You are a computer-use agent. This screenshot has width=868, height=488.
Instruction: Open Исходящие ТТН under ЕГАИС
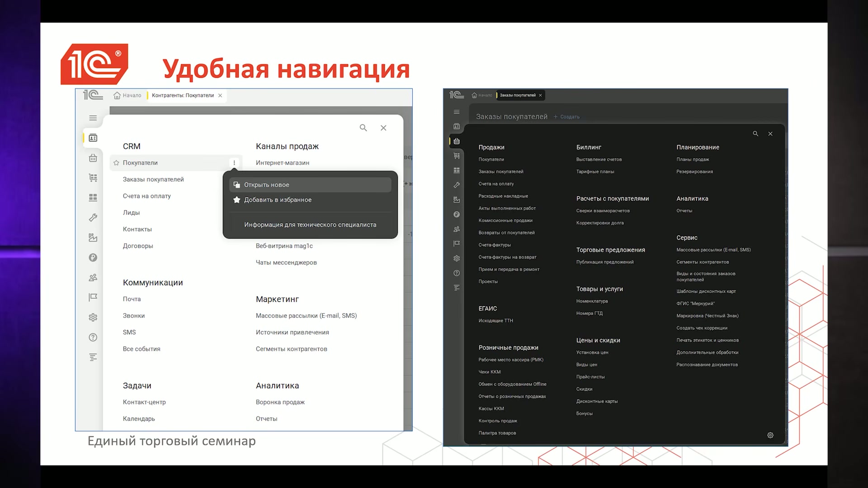pyautogui.click(x=495, y=321)
